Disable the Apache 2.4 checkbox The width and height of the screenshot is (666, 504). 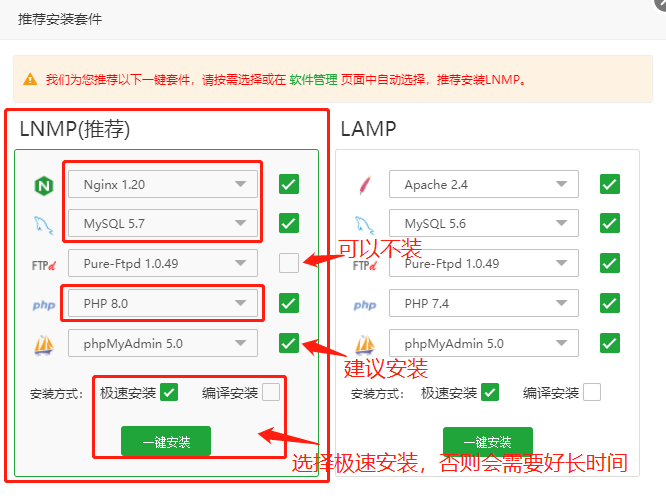(610, 184)
